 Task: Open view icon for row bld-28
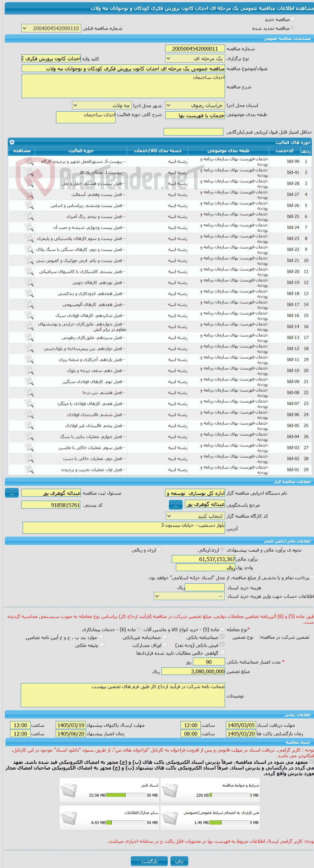[29, 184]
